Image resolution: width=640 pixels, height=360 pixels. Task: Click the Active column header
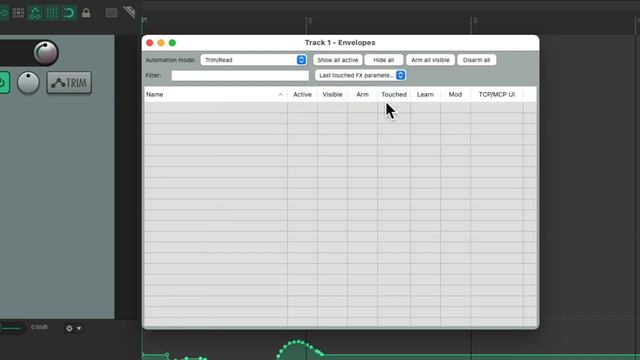[302, 94]
